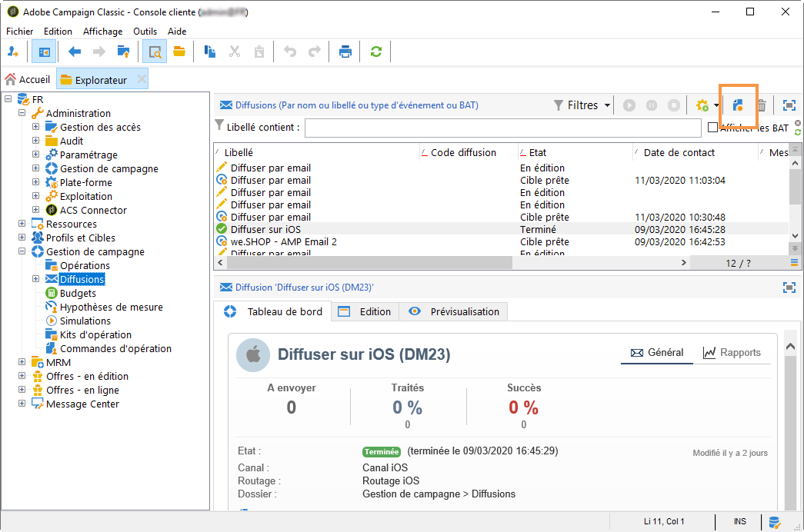This screenshot has height=532, width=804.
Task: Sort by Code diffusion column header
Action: coord(468,152)
